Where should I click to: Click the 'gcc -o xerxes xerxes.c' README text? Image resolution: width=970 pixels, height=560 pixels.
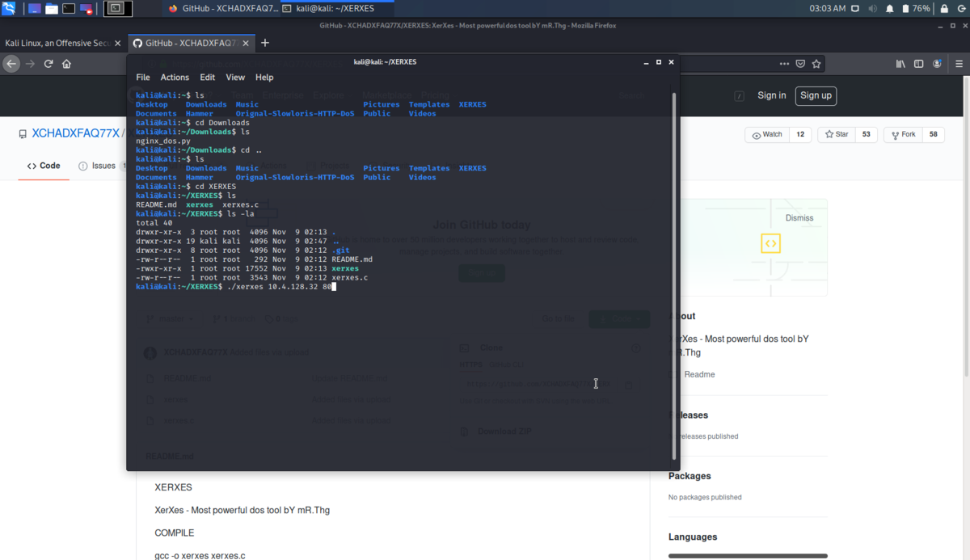pyautogui.click(x=200, y=555)
